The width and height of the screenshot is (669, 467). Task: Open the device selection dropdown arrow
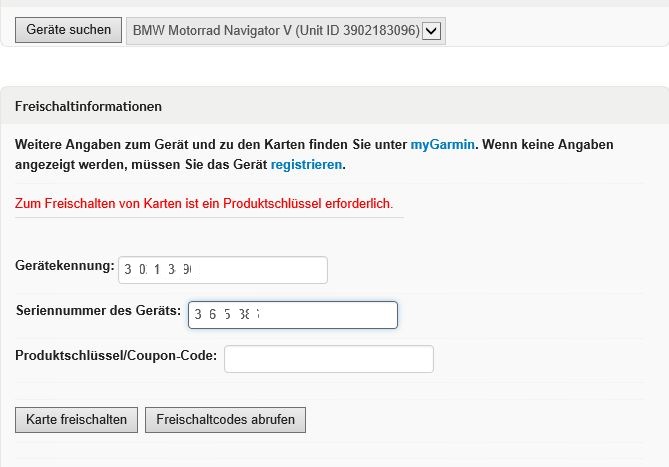[x=432, y=31]
